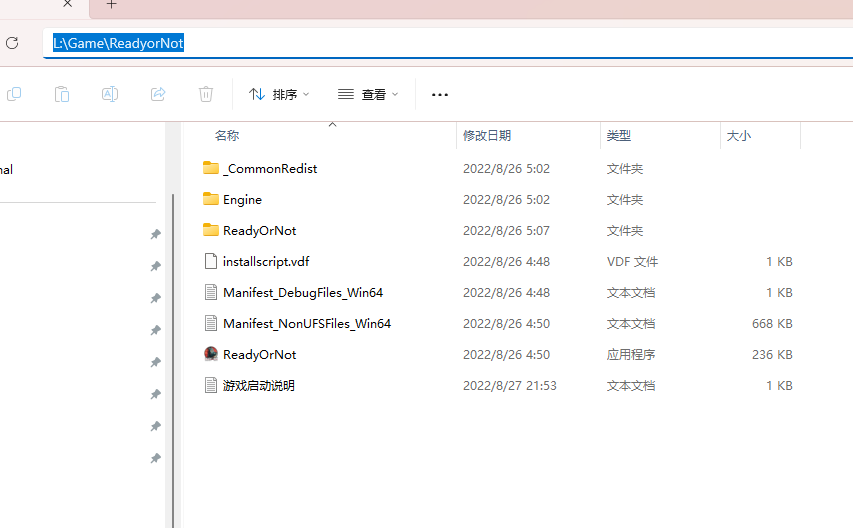Screen dimensions: 853x528
Task: Click the Share icon in toolbar
Action: [158, 94]
